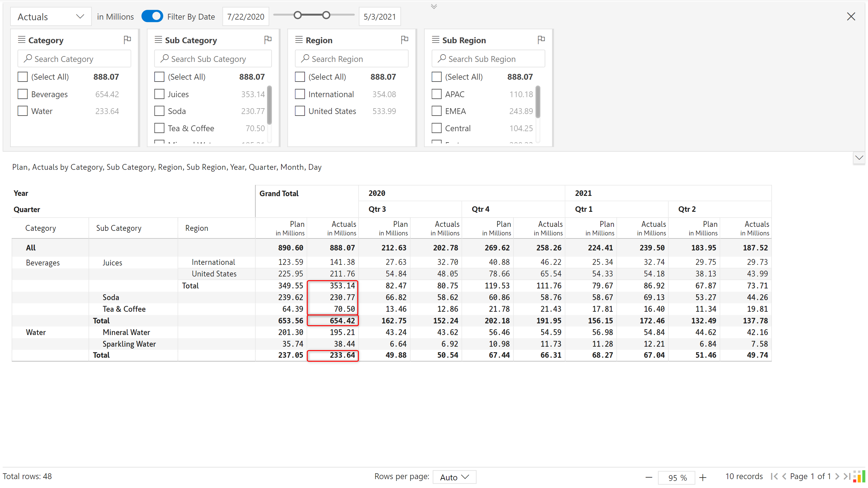Screen dimensions: 868x488
Task: Click zoom in plus icon
Action: point(703,477)
